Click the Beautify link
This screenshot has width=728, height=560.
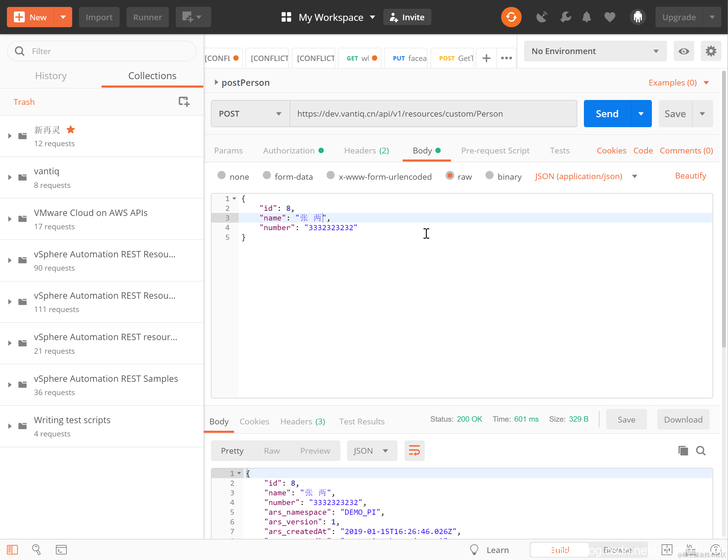click(x=690, y=176)
